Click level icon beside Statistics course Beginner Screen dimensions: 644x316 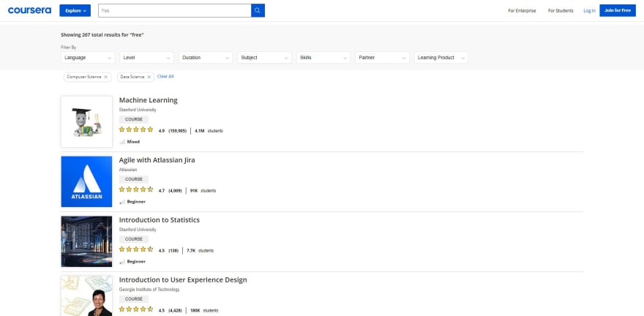(x=122, y=261)
